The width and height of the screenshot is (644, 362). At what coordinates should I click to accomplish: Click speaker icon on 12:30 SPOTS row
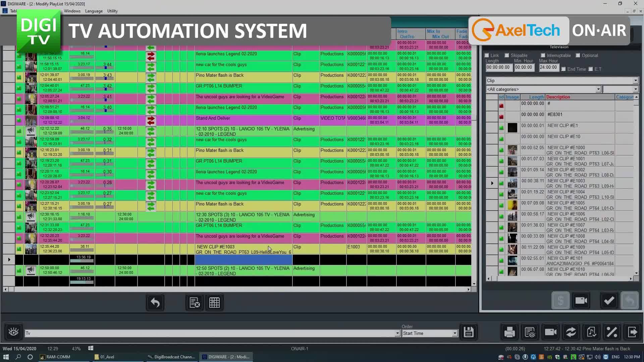pos(31,217)
